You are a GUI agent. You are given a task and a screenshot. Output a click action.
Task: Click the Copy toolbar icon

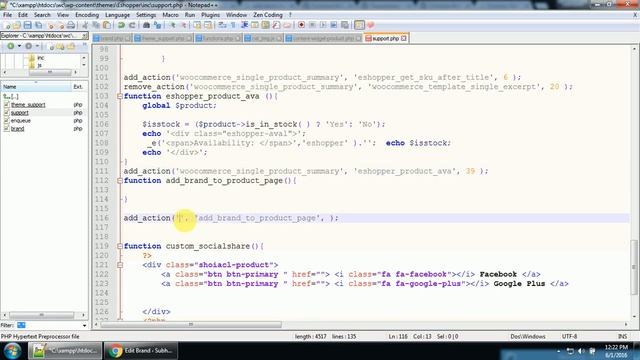click(96, 25)
